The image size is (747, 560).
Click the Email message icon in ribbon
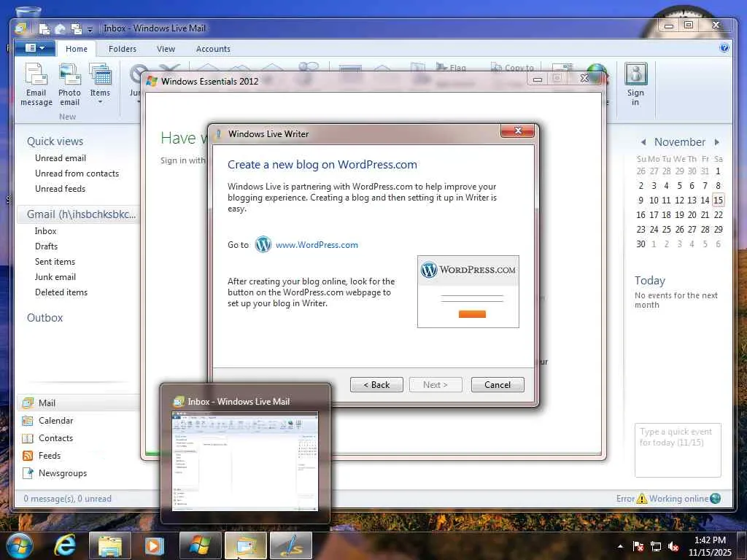[36, 85]
